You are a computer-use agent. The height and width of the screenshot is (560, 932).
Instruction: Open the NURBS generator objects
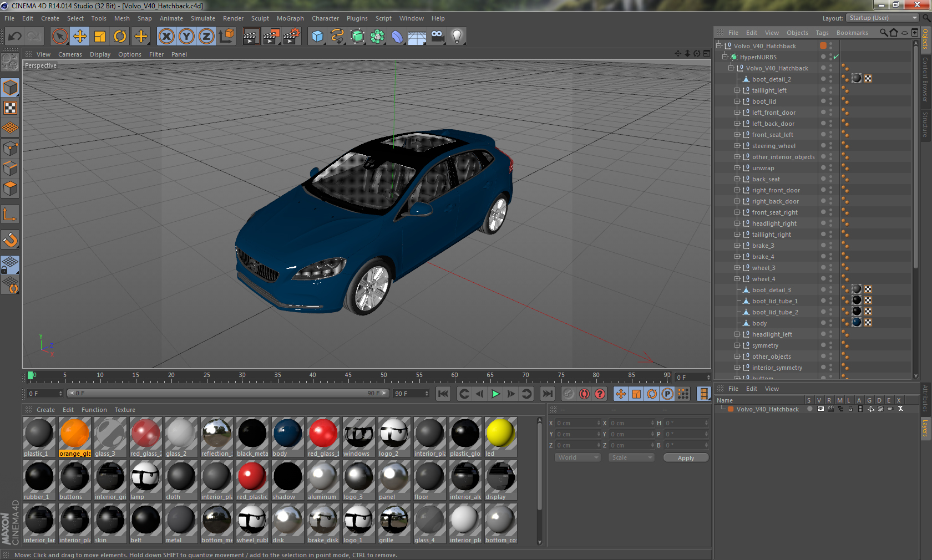click(x=357, y=37)
